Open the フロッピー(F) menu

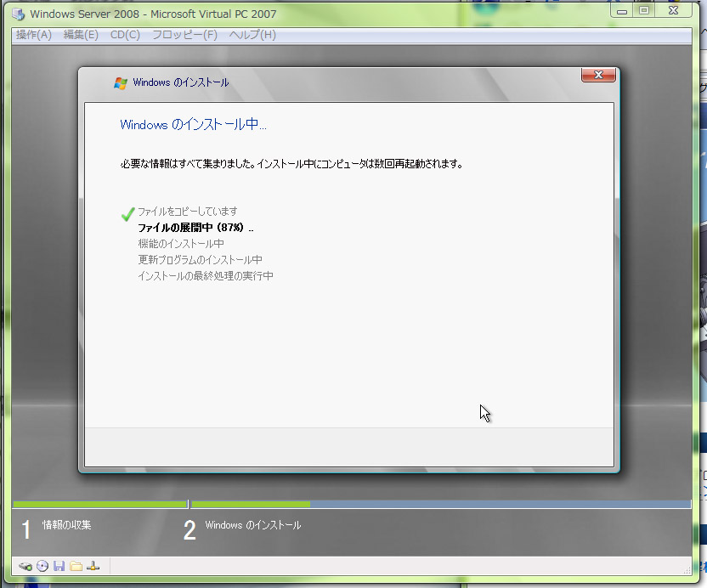(x=185, y=35)
